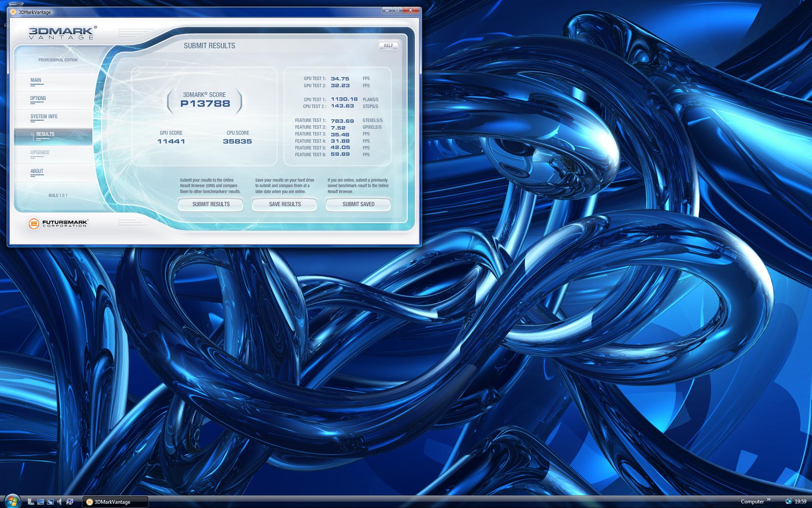Select the RESULTS sidebar item
The image size is (812, 508).
(53, 136)
